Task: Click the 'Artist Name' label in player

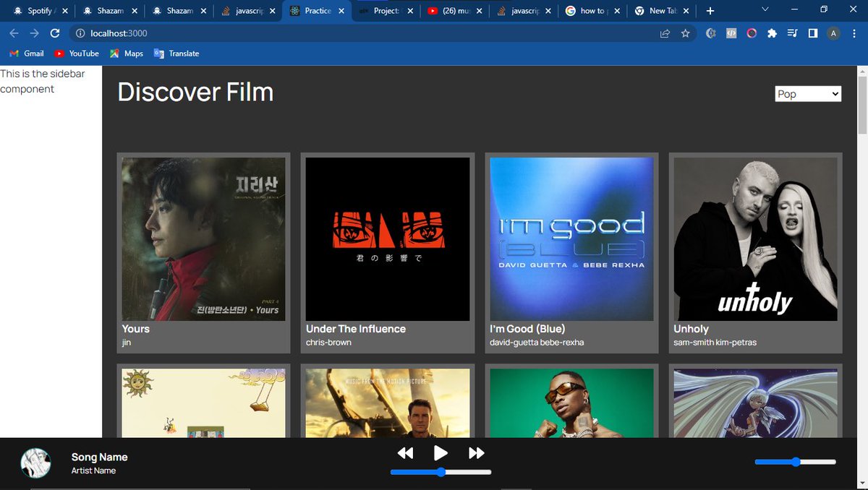Action: (93, 470)
